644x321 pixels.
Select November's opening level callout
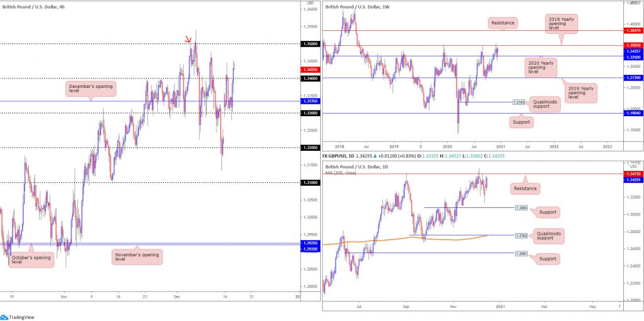[x=137, y=257]
